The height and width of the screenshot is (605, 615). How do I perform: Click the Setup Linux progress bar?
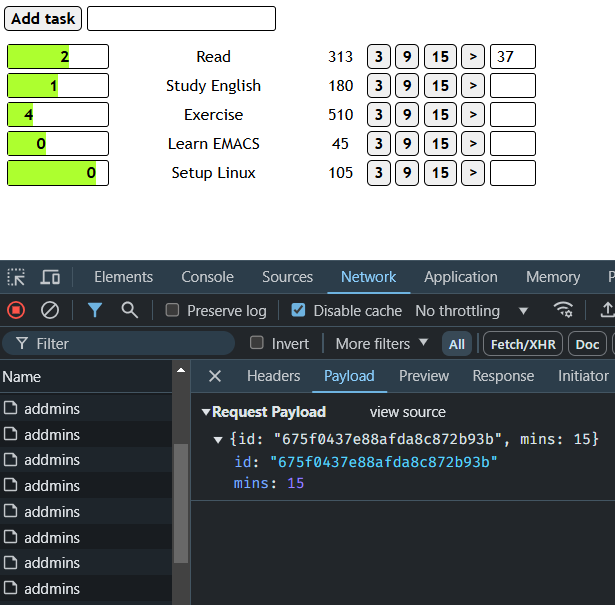pyautogui.click(x=58, y=173)
